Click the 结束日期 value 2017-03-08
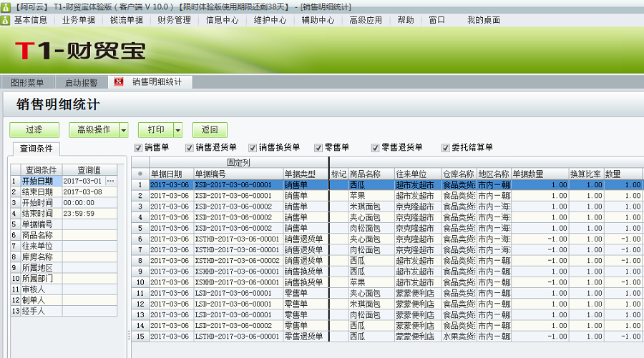 pyautogui.click(x=89, y=192)
